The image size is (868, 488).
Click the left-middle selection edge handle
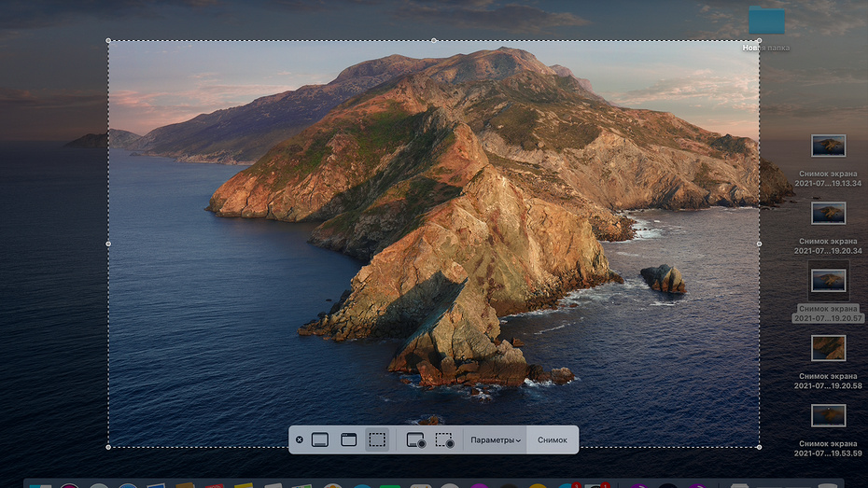108,244
